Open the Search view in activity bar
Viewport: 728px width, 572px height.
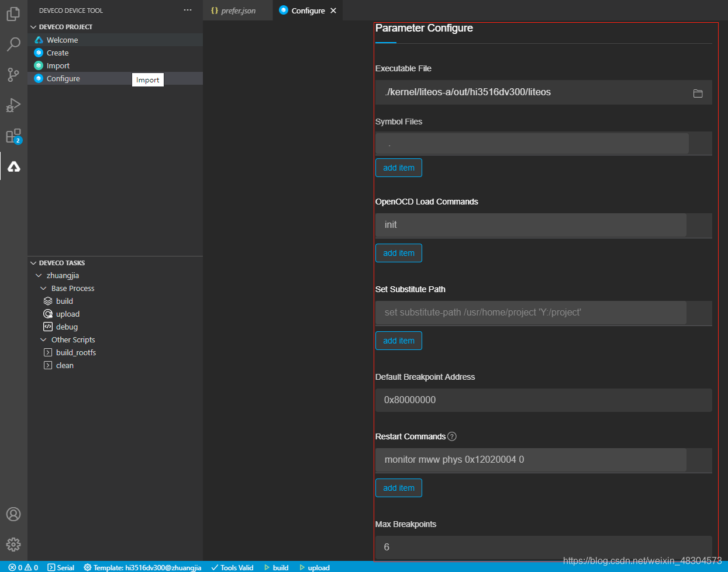[x=13, y=44]
